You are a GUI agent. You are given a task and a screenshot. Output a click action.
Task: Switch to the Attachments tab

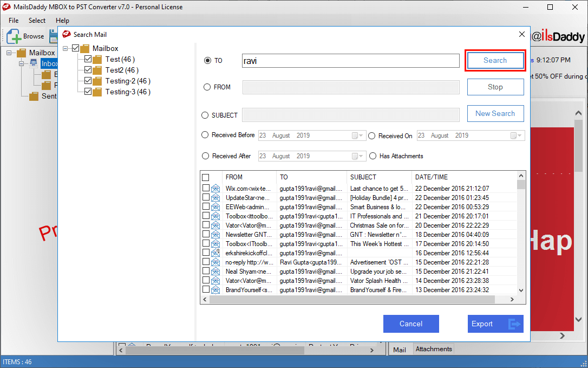[434, 349]
